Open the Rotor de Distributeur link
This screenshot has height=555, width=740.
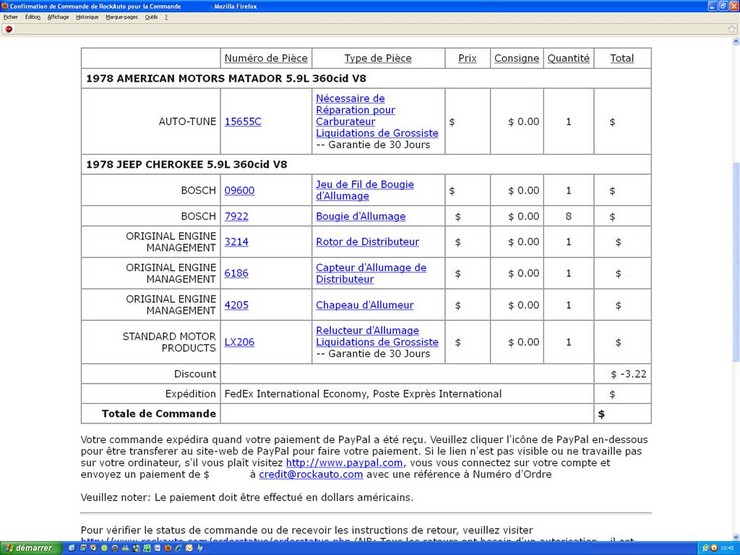[367, 242]
